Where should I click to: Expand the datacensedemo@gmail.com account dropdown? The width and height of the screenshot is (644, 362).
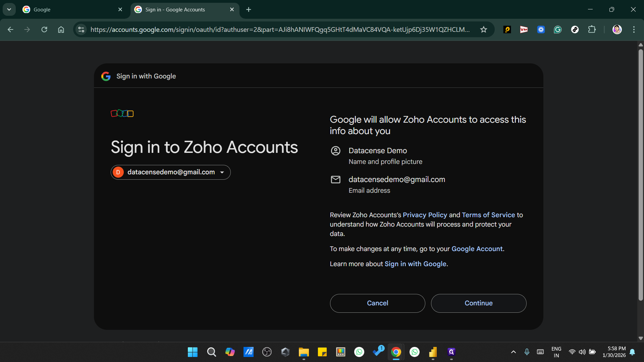click(x=222, y=172)
